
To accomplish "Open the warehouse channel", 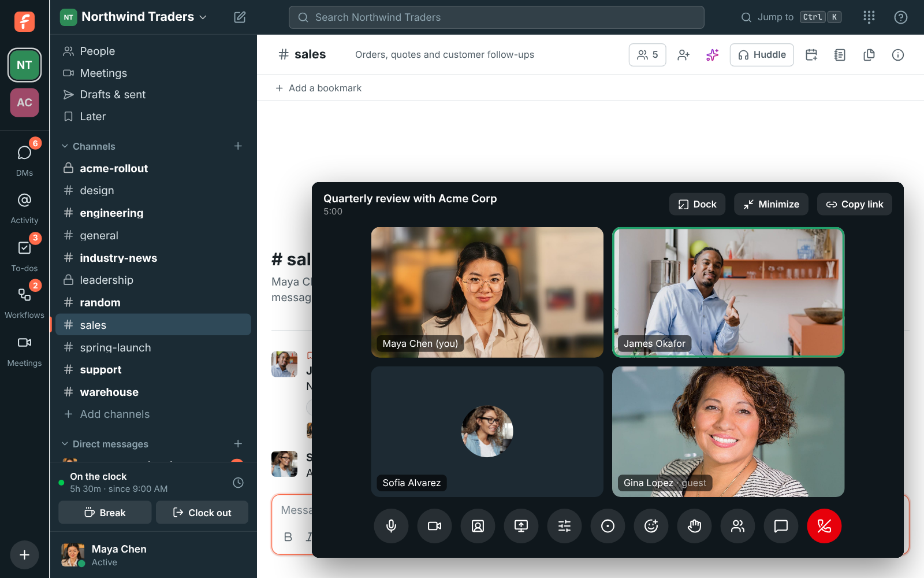I will point(153,392).
